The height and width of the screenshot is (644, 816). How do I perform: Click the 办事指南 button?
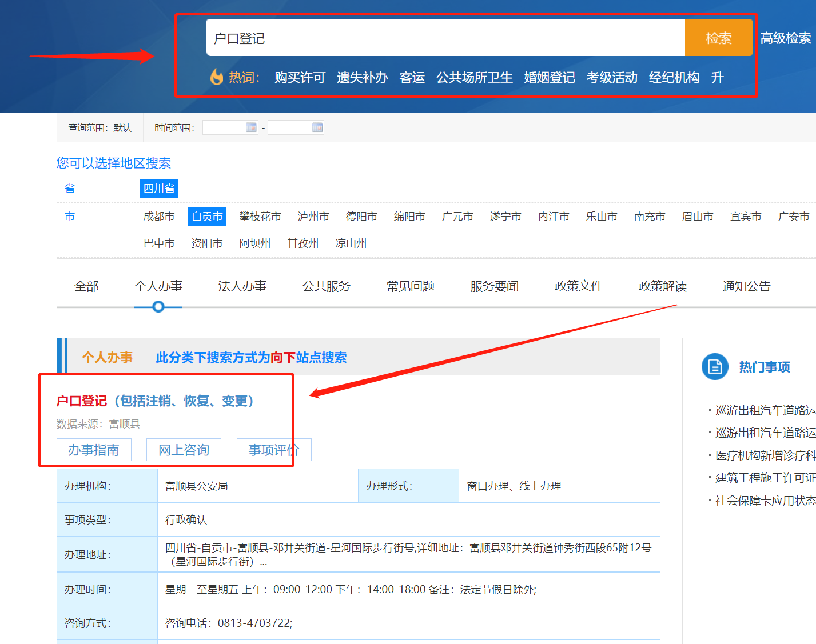tap(94, 450)
